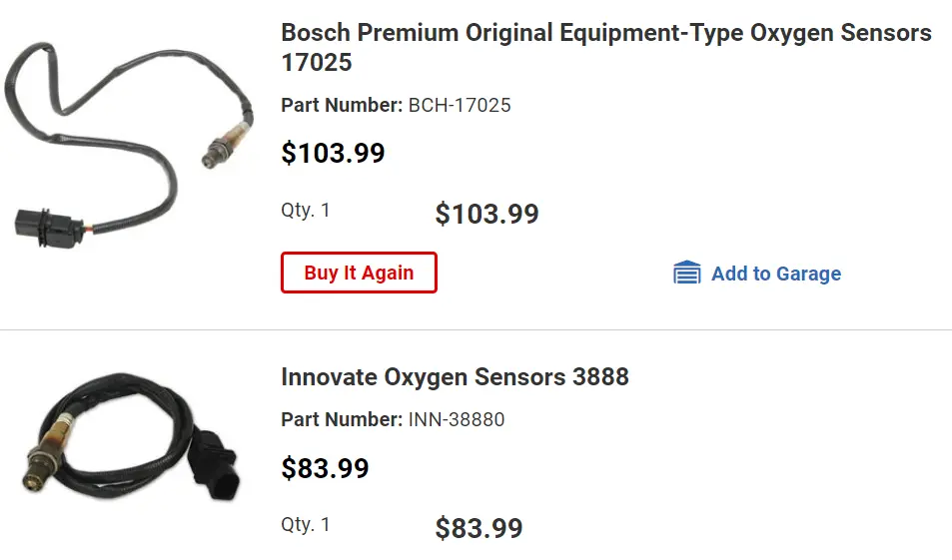Click the garage icon beside Add to Garage
Screen dimensions: 952x560
pos(686,273)
